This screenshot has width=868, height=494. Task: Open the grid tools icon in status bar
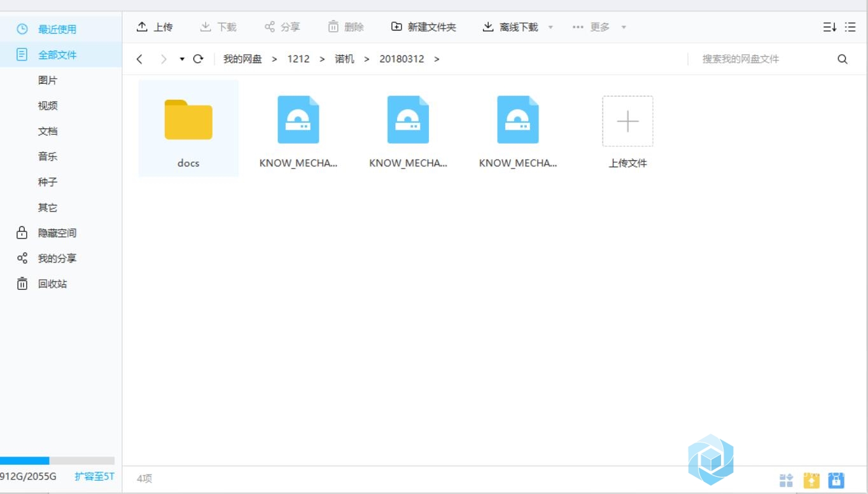click(787, 480)
